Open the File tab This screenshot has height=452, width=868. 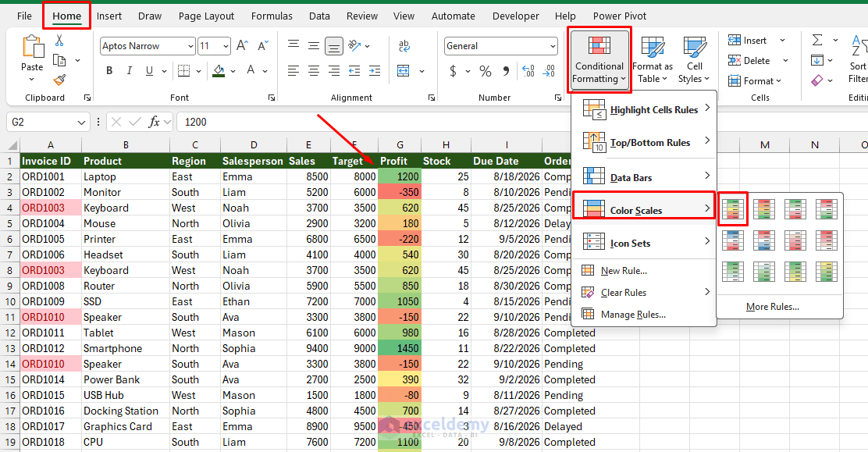(x=24, y=16)
